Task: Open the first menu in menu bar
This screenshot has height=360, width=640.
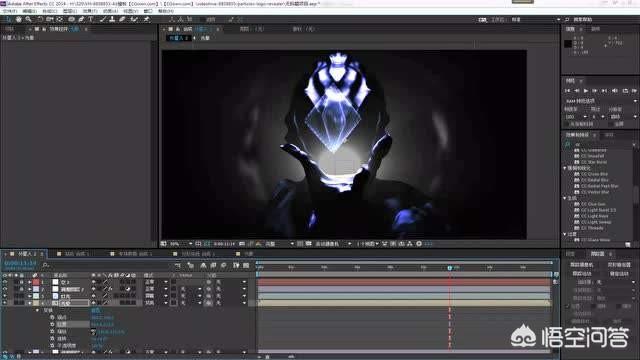Action: [x=10, y=11]
